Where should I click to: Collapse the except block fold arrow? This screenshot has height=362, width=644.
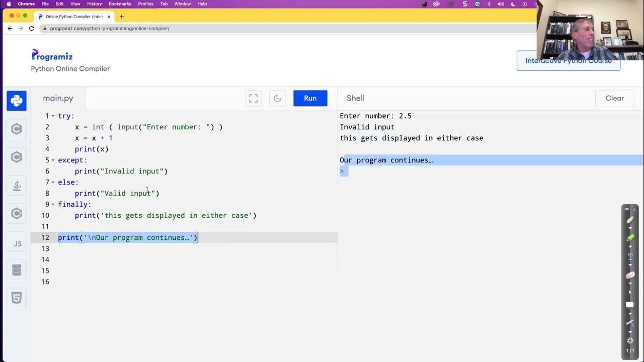[x=53, y=160]
